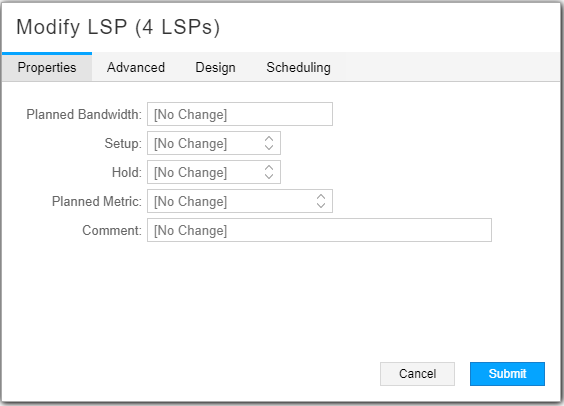
Task: Open the Design tab
Action: [215, 67]
